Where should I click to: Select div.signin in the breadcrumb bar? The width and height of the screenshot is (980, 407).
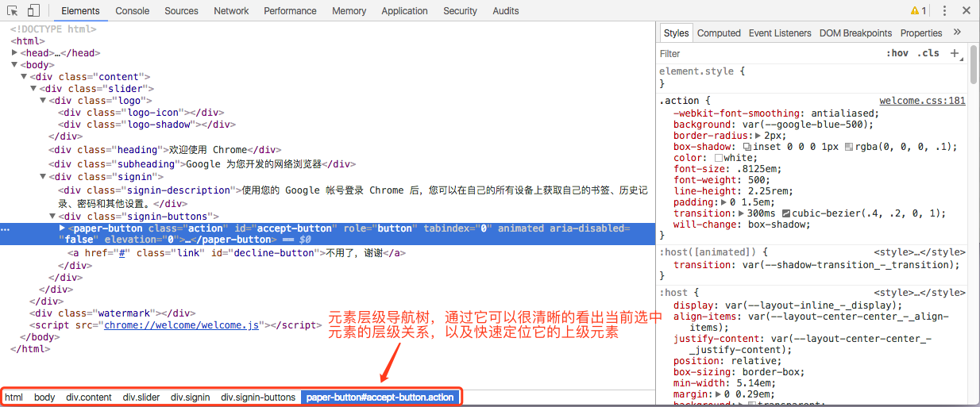coord(190,397)
